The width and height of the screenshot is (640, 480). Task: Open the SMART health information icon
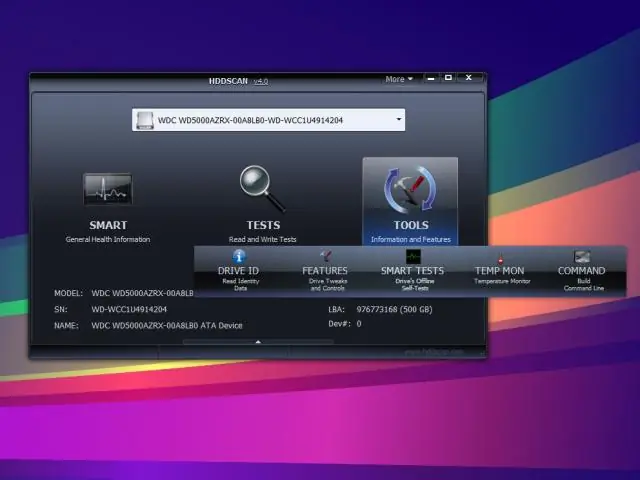click(x=108, y=188)
